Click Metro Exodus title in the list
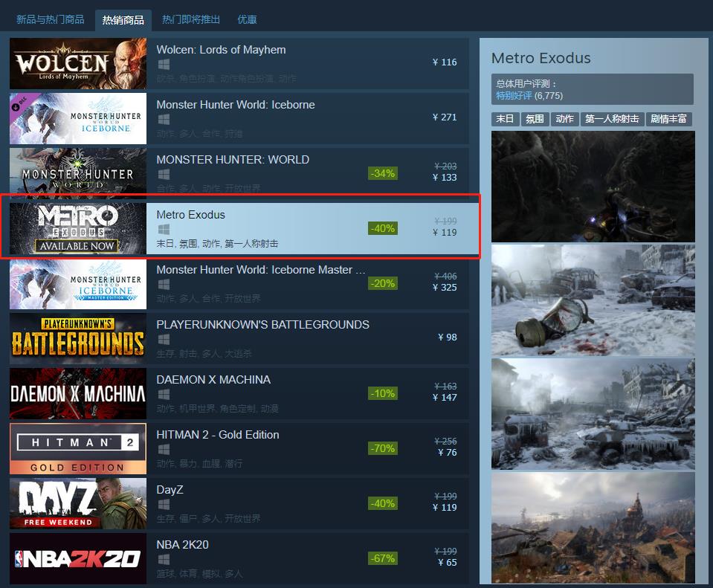Image resolution: width=713 pixels, height=588 pixels. 190,215
